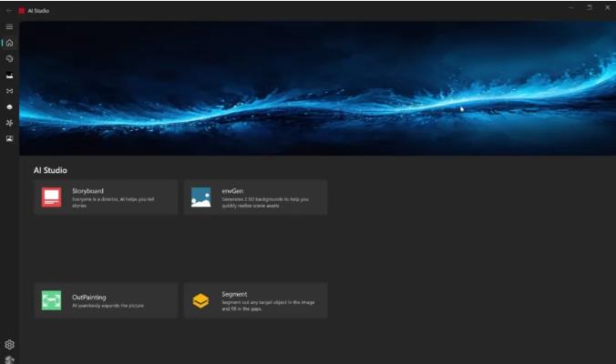
Task: Open the Storyboard tool card
Action: pos(106,197)
